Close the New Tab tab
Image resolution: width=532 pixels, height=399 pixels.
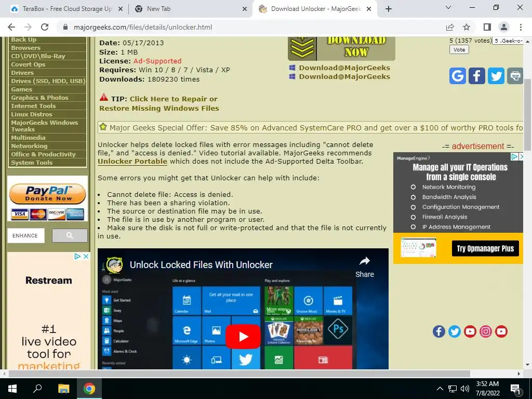(x=245, y=9)
